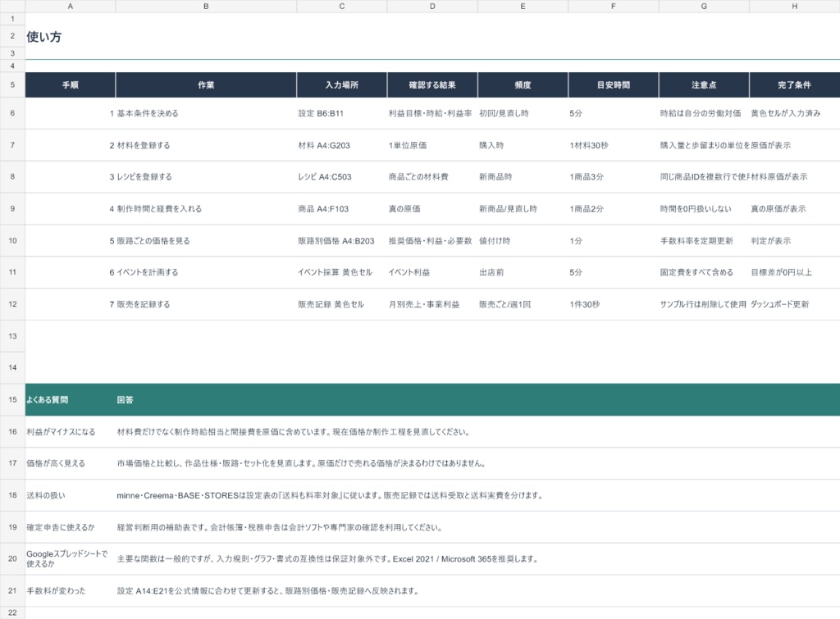Click cell '出店前'
The image size is (840, 619).
[523, 272]
